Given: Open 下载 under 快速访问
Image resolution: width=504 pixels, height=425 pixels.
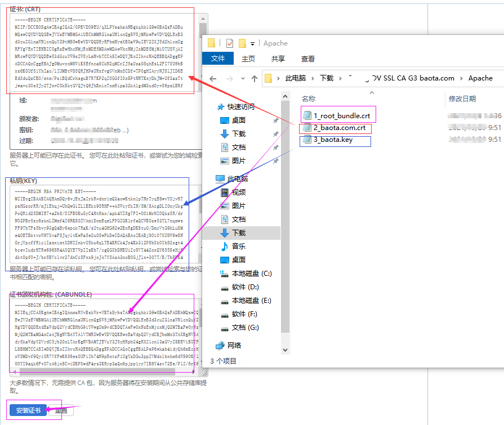Looking at the screenshot, I should pyautogui.click(x=239, y=133).
